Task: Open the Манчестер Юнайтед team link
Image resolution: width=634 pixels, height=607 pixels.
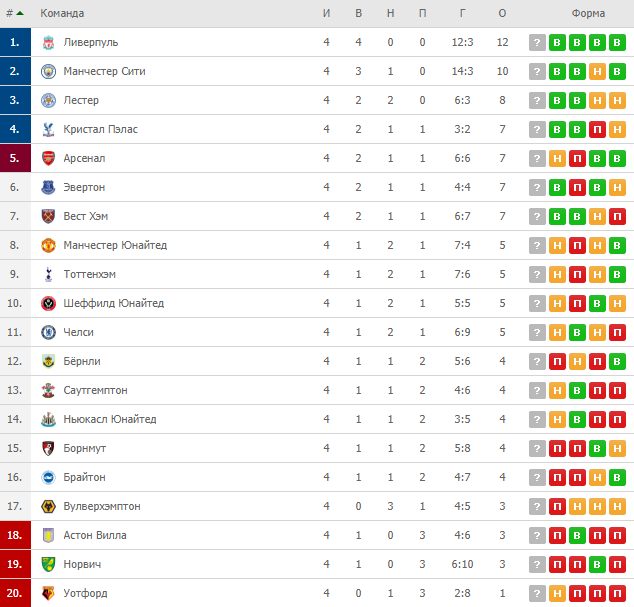Action: [x=114, y=245]
